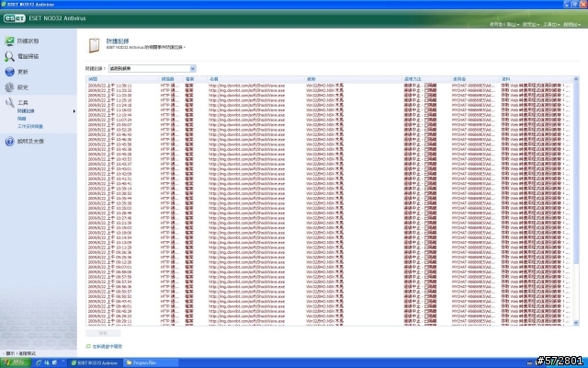Select the 更新 globe icon in sidebar
The width and height of the screenshot is (588, 368).
tap(9, 72)
